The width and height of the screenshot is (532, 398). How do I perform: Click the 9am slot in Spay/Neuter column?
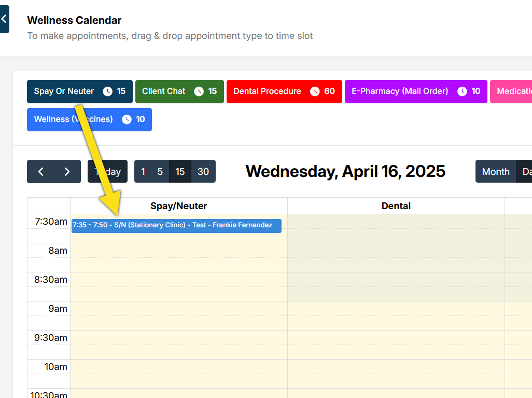pos(178,309)
